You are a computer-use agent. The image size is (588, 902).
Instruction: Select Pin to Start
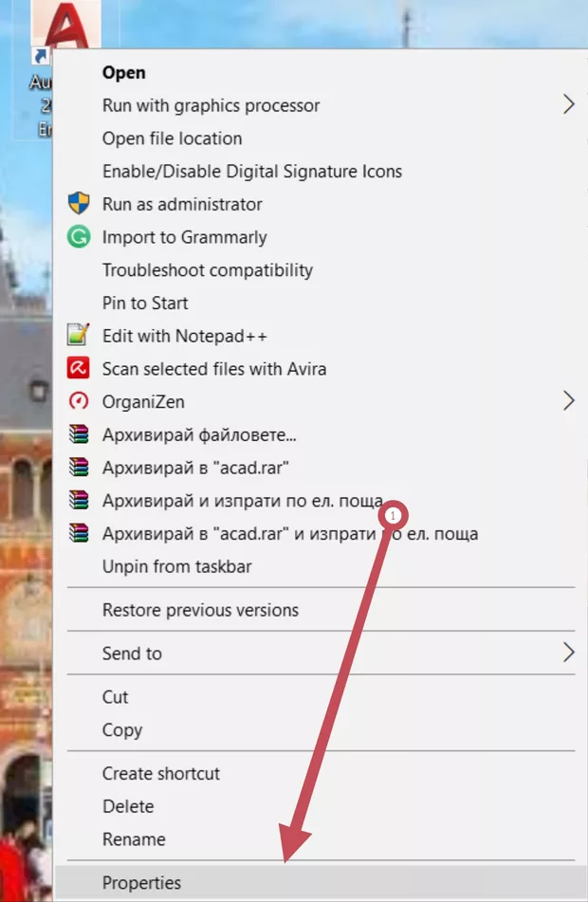[145, 303]
